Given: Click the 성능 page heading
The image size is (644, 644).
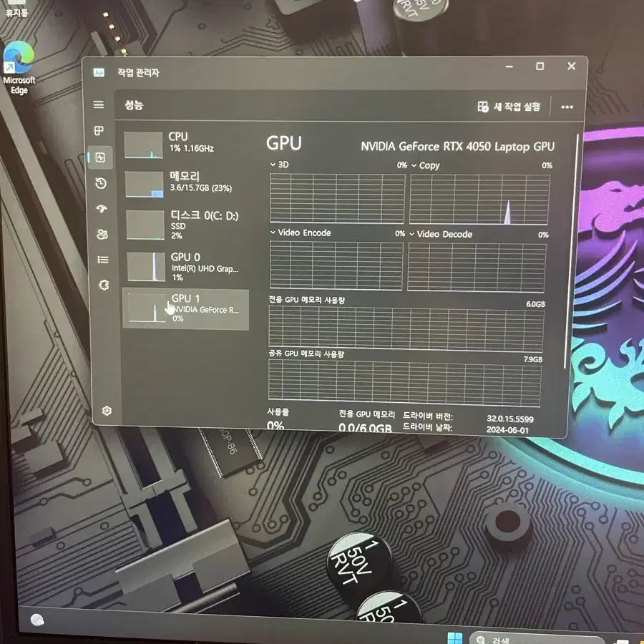Looking at the screenshot, I should pos(134,105).
